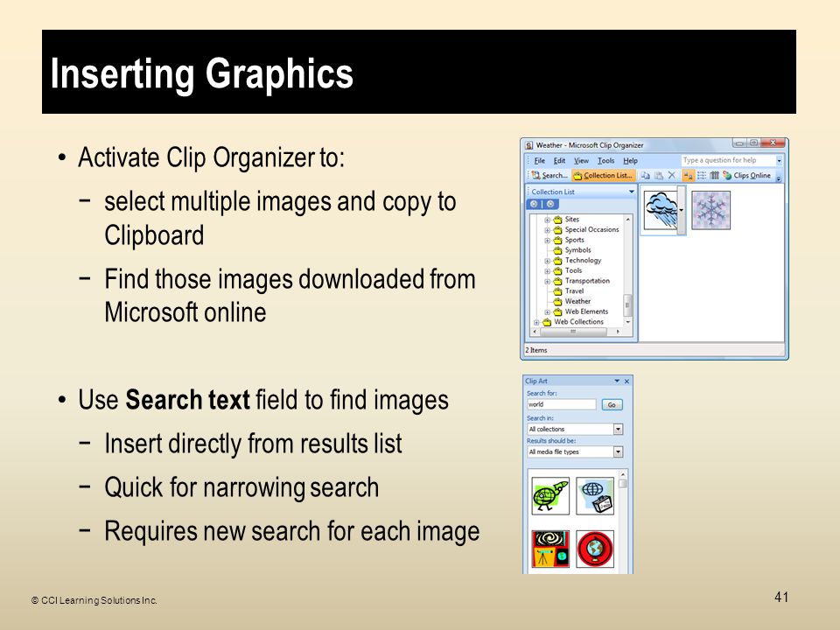Click the Forward arrow in Collection List pane
The width and height of the screenshot is (840, 630).
coord(550,204)
